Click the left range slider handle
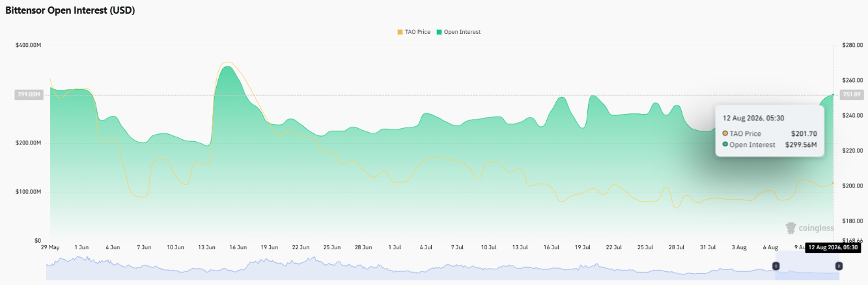Viewport: 868px width, 285px height. tap(776, 265)
